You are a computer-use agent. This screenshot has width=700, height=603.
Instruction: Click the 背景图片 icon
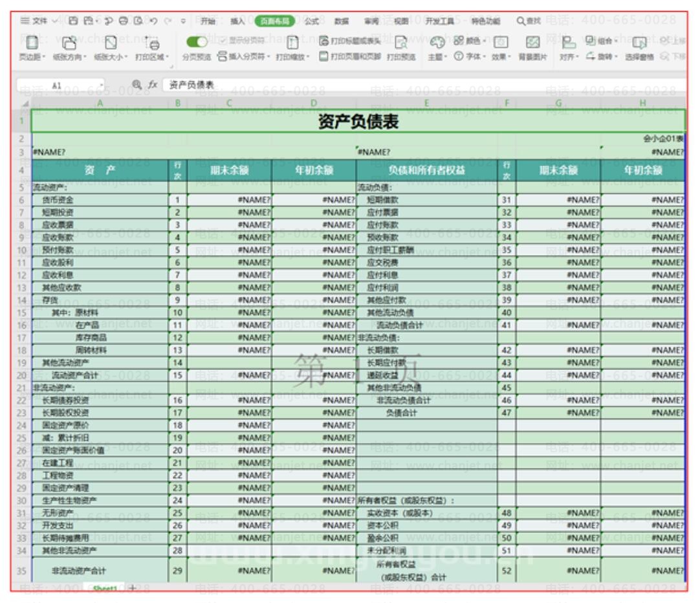532,49
